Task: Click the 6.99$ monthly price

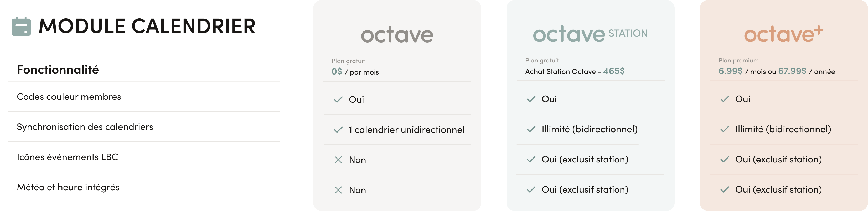Action: pos(730,71)
